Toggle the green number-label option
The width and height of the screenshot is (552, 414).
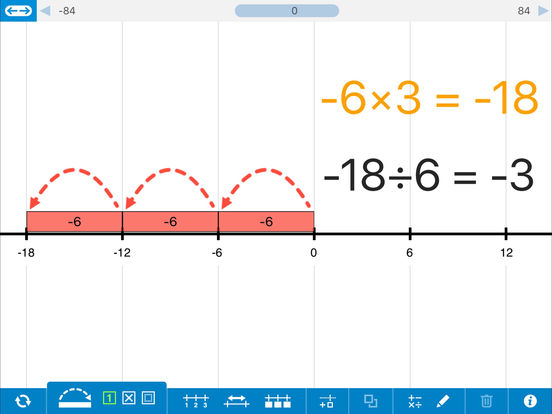point(109,398)
